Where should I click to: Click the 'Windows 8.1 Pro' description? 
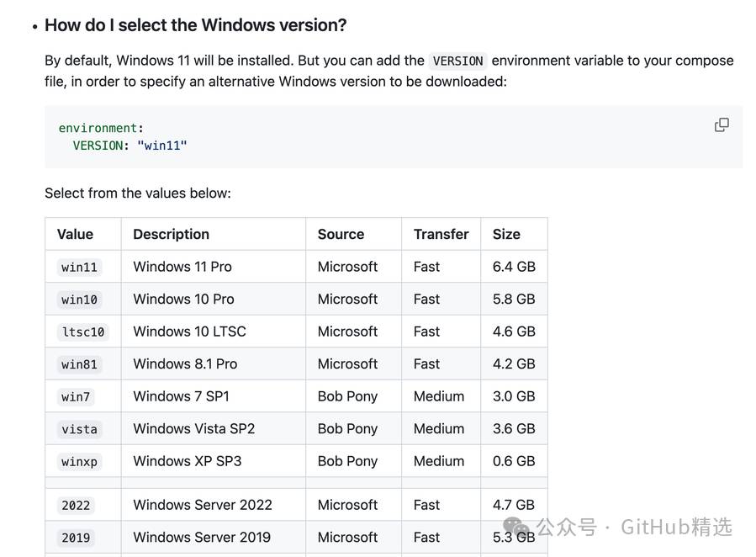click(x=185, y=363)
